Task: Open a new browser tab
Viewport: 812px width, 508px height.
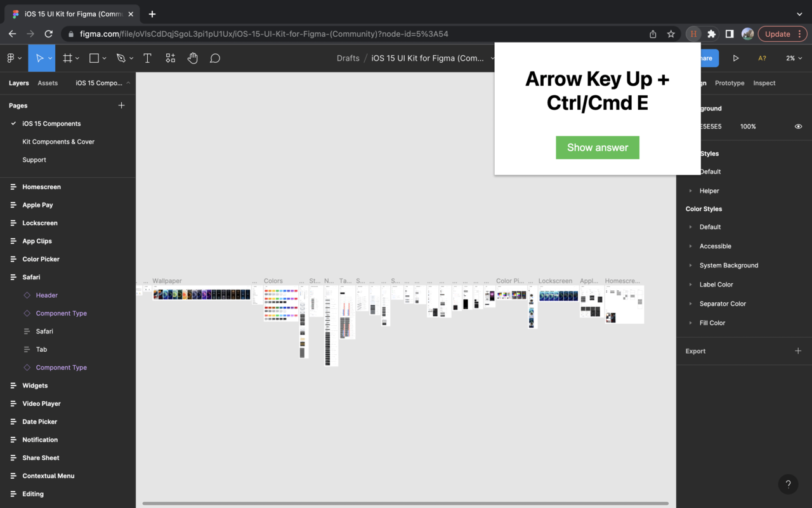Action: 152,14
